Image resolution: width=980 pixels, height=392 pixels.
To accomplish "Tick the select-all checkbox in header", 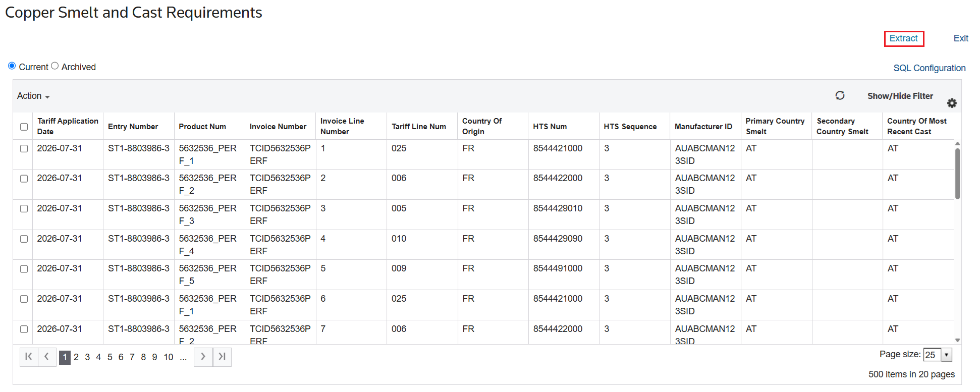I will (x=24, y=127).
